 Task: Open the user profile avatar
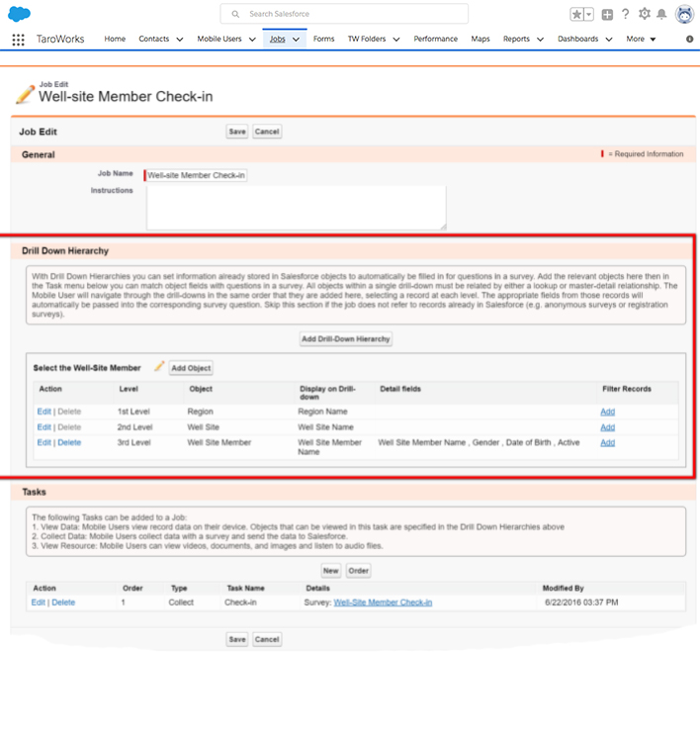[684, 14]
